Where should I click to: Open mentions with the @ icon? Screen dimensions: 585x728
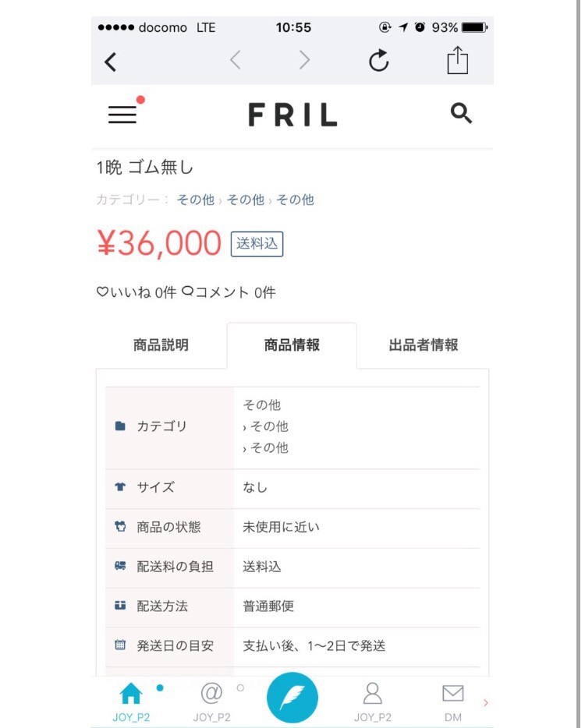pyautogui.click(x=211, y=693)
